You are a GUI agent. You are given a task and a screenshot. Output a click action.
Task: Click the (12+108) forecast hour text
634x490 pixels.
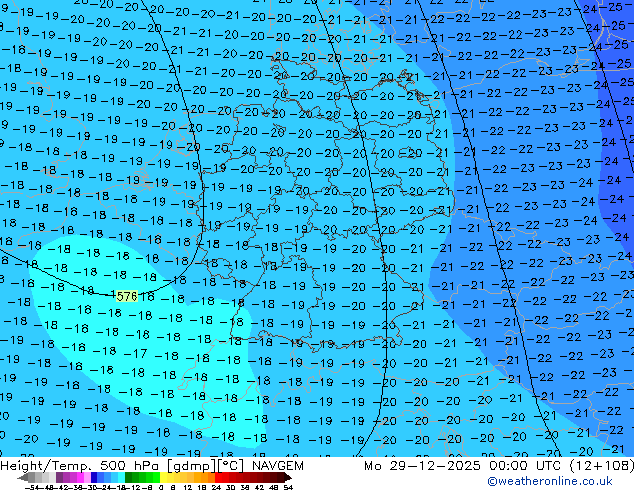pyautogui.click(x=601, y=466)
